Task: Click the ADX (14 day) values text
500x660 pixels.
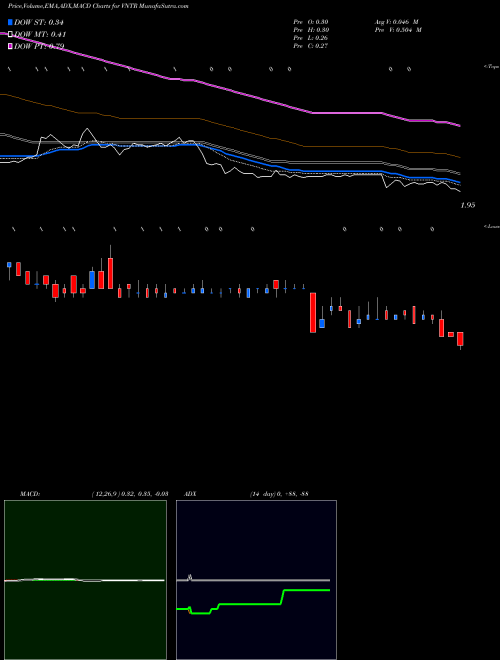Action: [x=279, y=494]
